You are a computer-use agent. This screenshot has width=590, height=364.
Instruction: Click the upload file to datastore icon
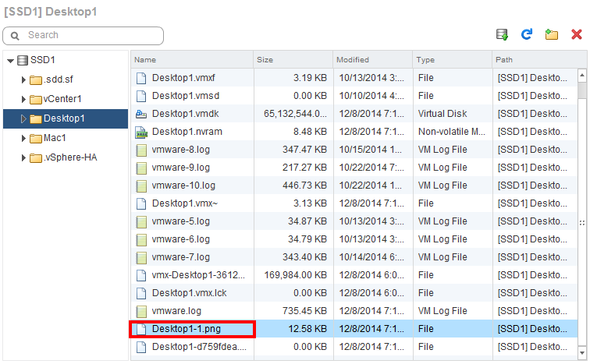coord(502,34)
